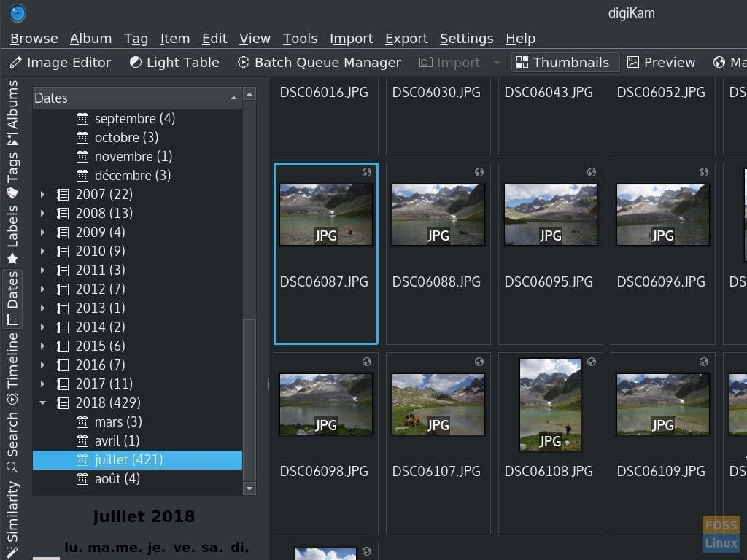Open the Similarity sidebar tab
Viewport: 747px width, 560px height.
click(12, 518)
